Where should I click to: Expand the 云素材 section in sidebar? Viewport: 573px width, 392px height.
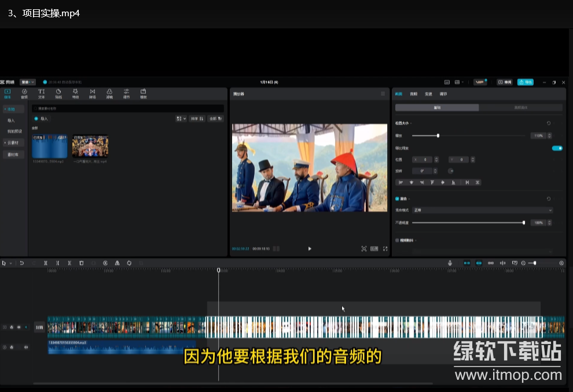coord(13,142)
